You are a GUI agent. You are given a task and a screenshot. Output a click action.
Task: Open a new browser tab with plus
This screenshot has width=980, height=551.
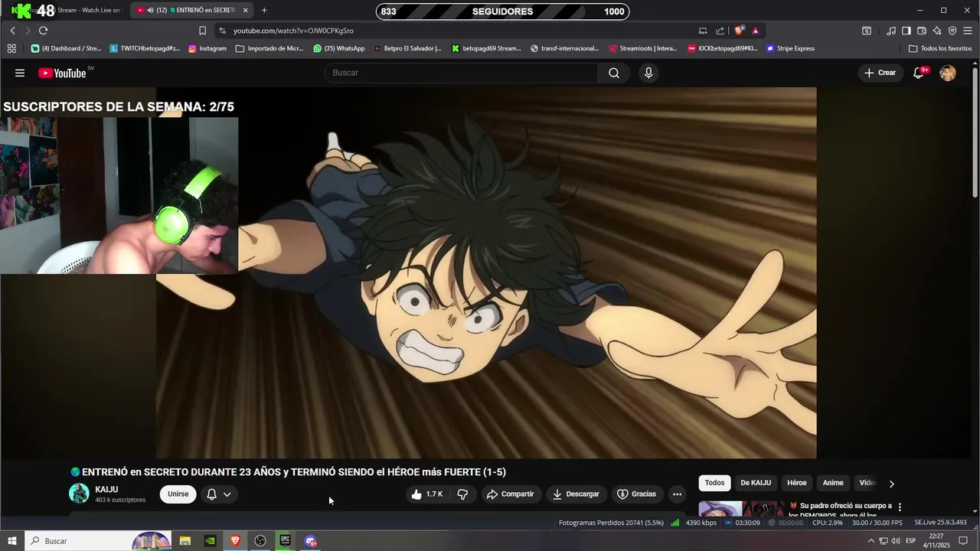(264, 10)
